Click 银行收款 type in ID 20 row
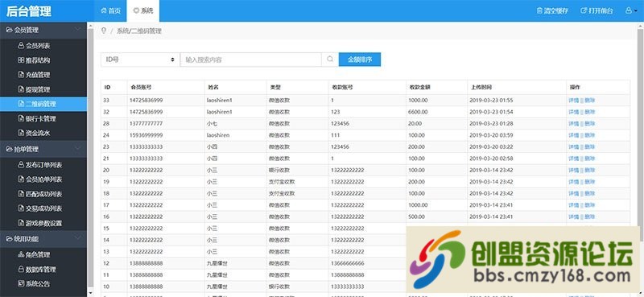This screenshot has width=644, height=297. click(279, 170)
